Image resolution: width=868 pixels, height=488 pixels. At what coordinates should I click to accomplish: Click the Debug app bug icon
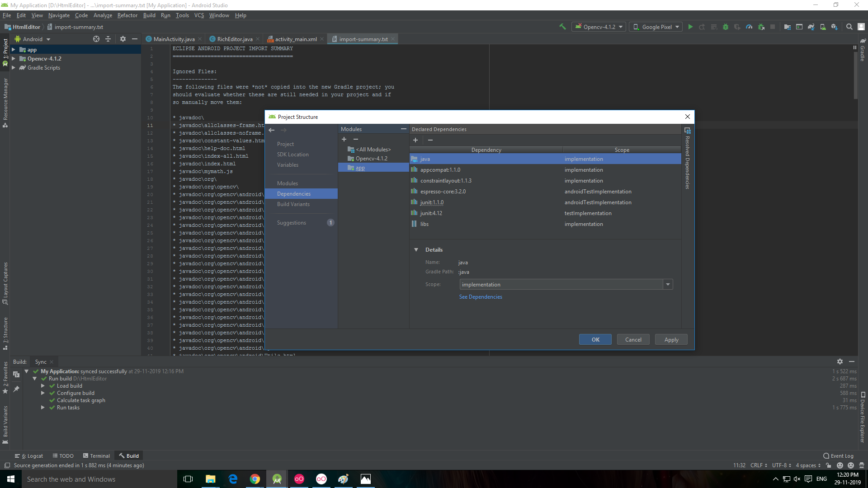[x=726, y=27]
